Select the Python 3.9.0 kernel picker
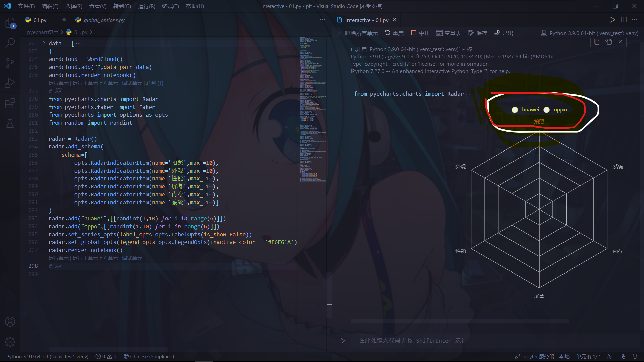The image size is (644, 362). [590, 33]
